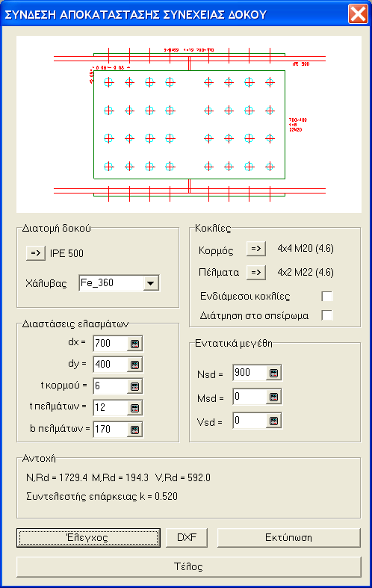Click calculator icon beside t πελμάτων
The height and width of the screenshot is (588, 372).
coord(134,408)
